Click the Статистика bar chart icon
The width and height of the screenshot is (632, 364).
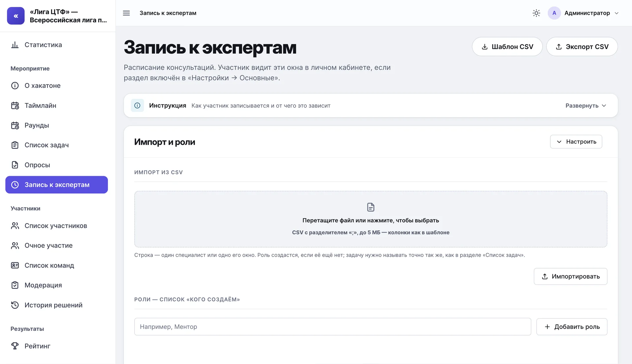click(15, 45)
